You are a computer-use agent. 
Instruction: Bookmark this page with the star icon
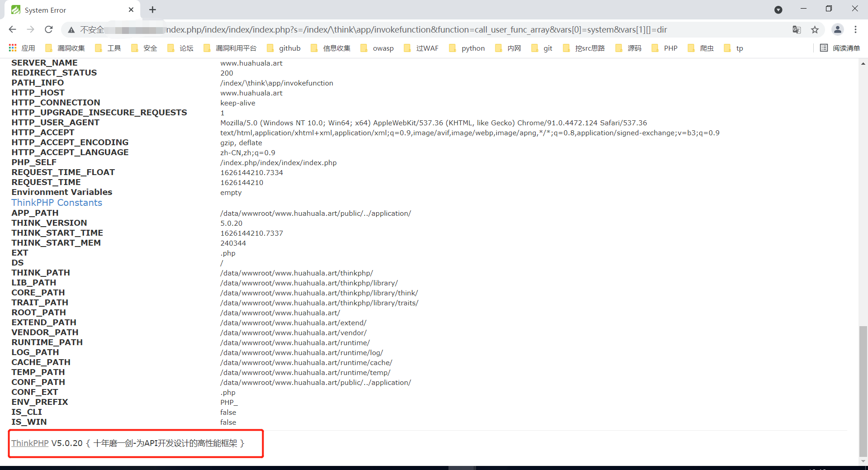coord(815,30)
